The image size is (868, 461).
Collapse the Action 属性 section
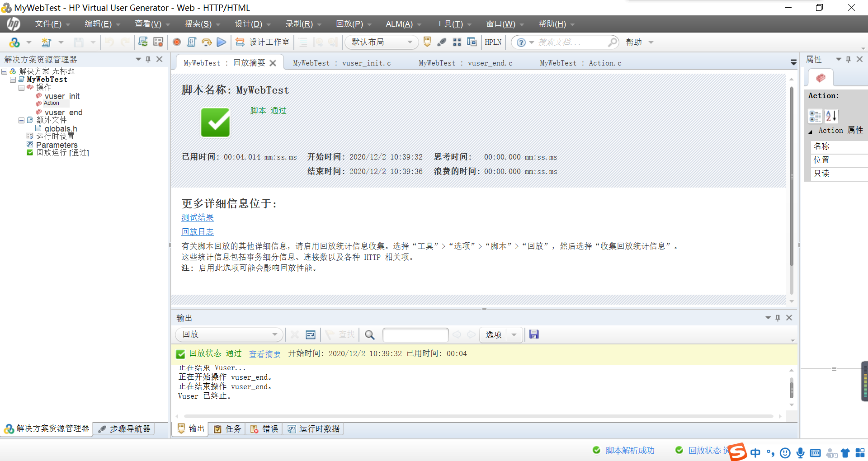(811, 132)
